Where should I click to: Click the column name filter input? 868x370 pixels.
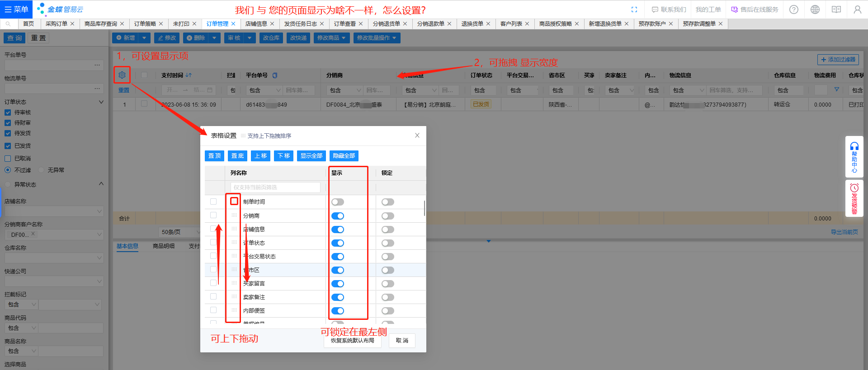(x=275, y=187)
